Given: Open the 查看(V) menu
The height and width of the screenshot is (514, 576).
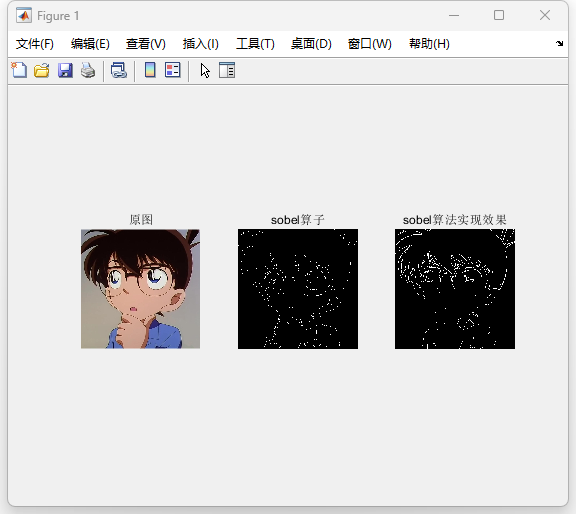Looking at the screenshot, I should [x=146, y=44].
